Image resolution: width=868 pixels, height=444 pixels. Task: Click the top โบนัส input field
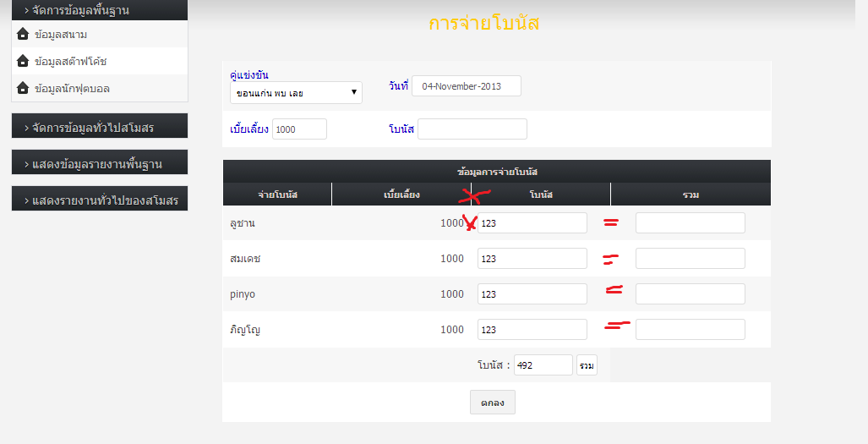pos(472,129)
